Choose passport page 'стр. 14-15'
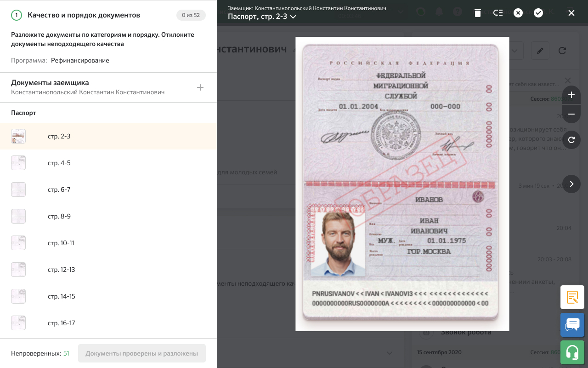 108,296
